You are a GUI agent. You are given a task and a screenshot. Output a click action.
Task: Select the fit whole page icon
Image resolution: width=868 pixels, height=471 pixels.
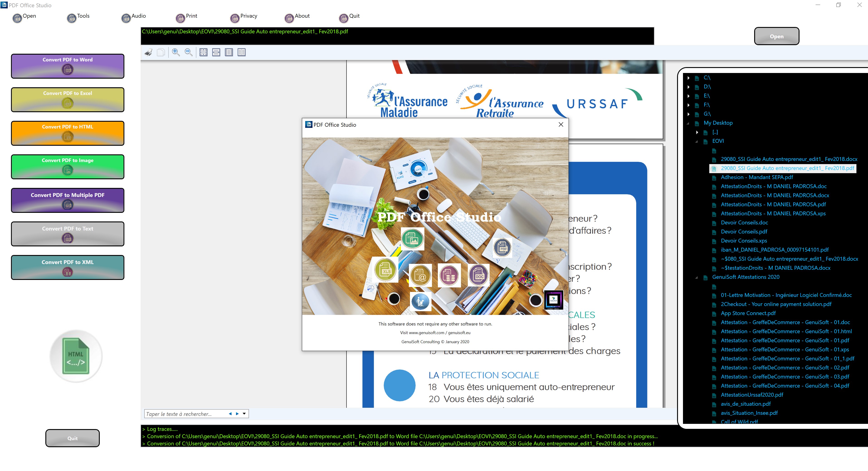click(x=203, y=52)
